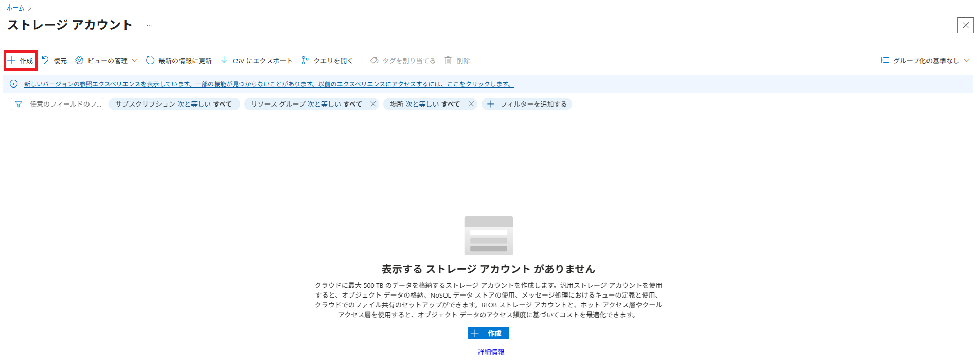Screen dimensions: 980x364
Task: Click the info icon in the blue banner
Action: point(14,84)
